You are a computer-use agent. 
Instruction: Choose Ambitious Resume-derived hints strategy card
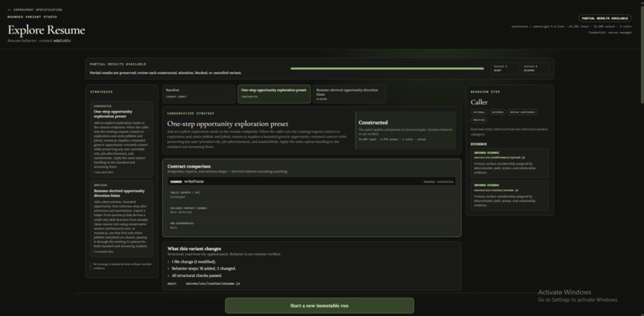click(x=121, y=219)
